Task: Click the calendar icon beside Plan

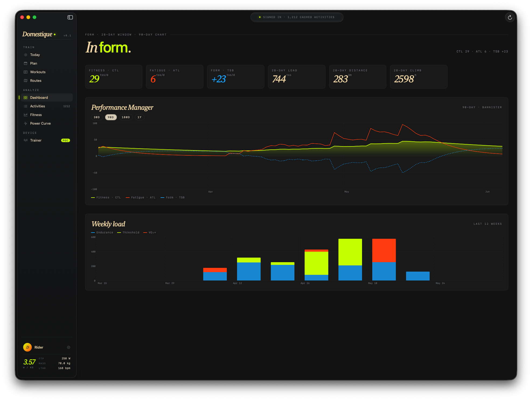Action: point(26,63)
